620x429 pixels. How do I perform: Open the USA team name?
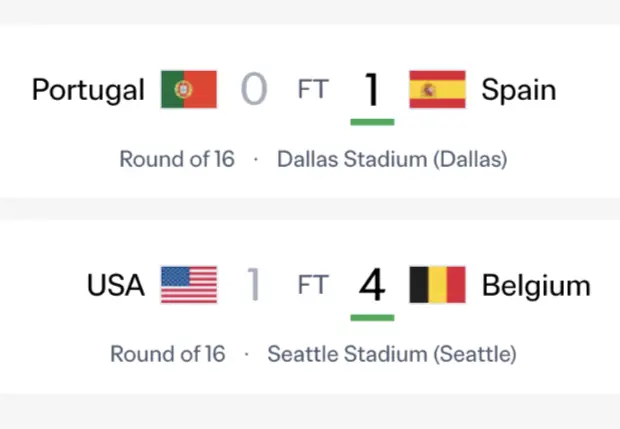point(115,285)
